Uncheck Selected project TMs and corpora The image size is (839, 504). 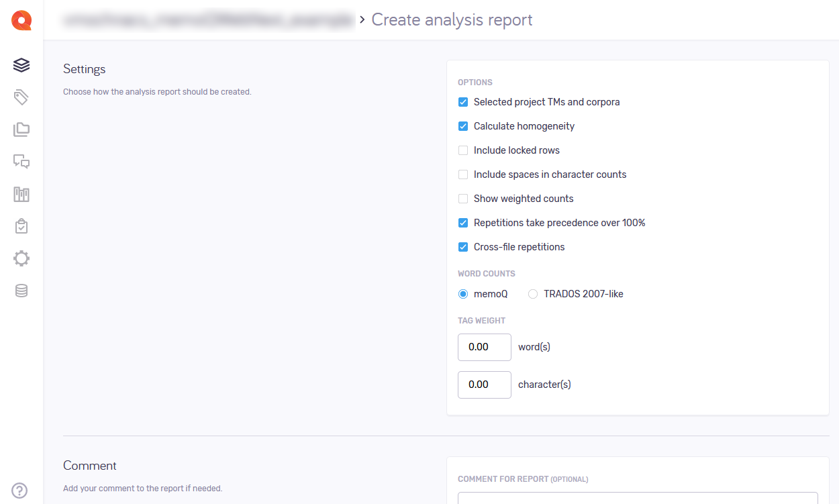pos(463,102)
